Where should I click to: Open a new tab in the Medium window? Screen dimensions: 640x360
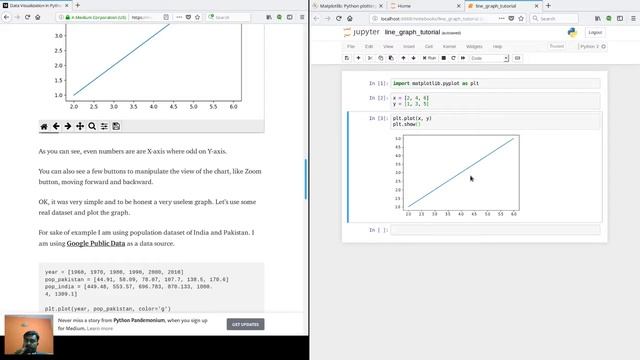(x=78, y=5)
